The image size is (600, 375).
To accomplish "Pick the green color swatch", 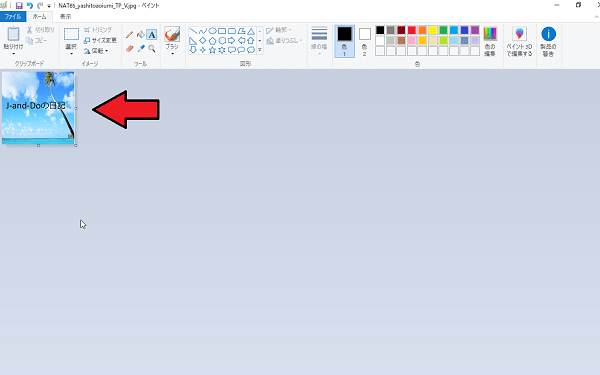I will [443, 30].
